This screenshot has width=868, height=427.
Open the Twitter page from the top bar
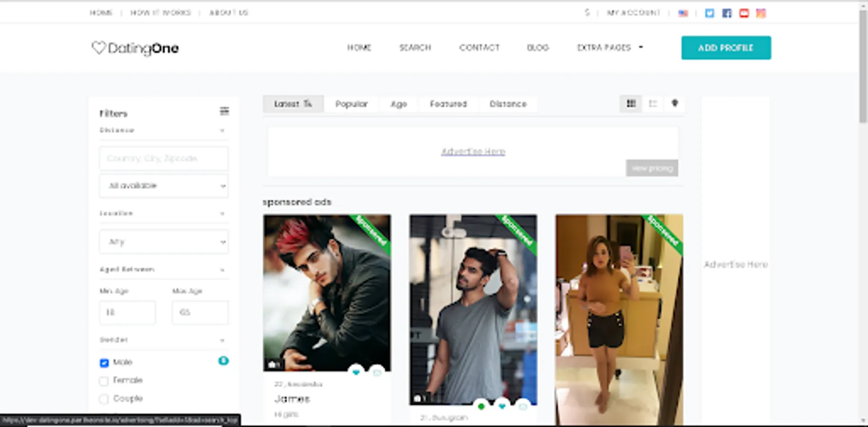(709, 13)
